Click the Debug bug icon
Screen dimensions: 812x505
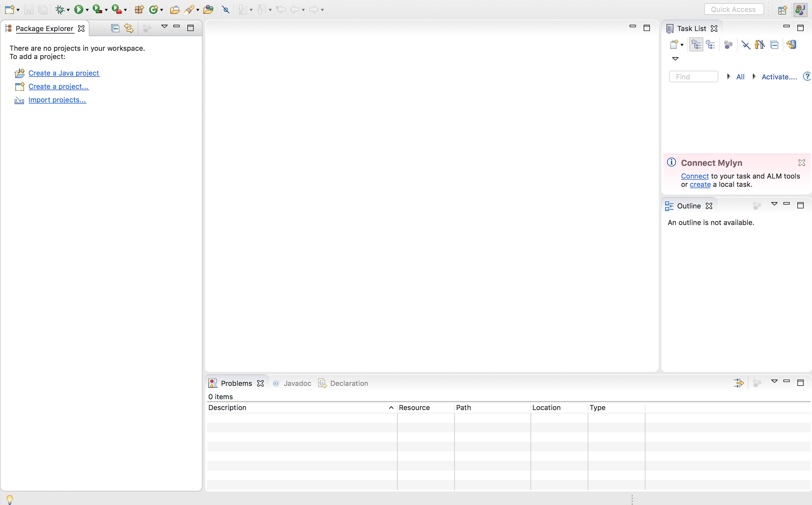click(60, 9)
